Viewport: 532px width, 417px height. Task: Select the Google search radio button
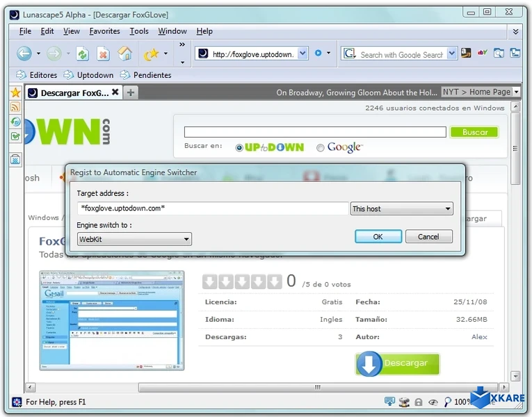click(321, 148)
